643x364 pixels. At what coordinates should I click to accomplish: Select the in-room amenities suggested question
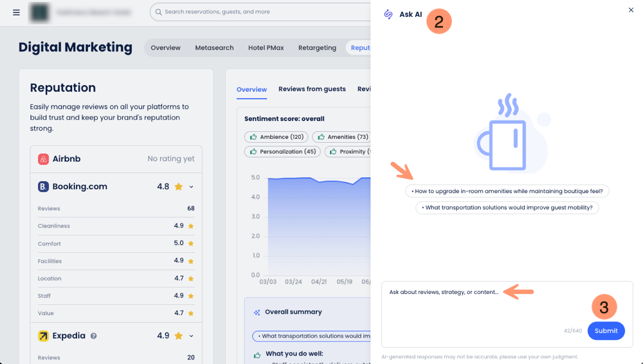(x=507, y=191)
